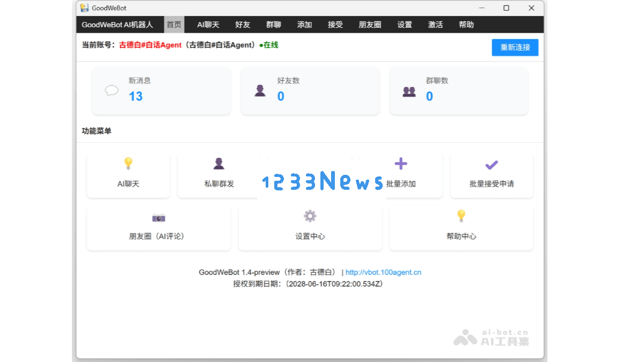Maximize the GoodWeBot window
Screen dimensions: 644x362
coord(506,8)
